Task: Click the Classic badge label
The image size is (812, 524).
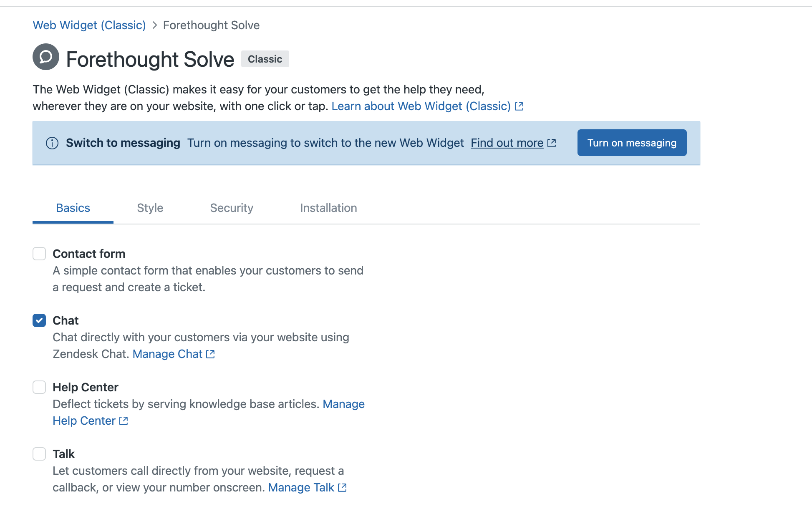Action: 265,59
